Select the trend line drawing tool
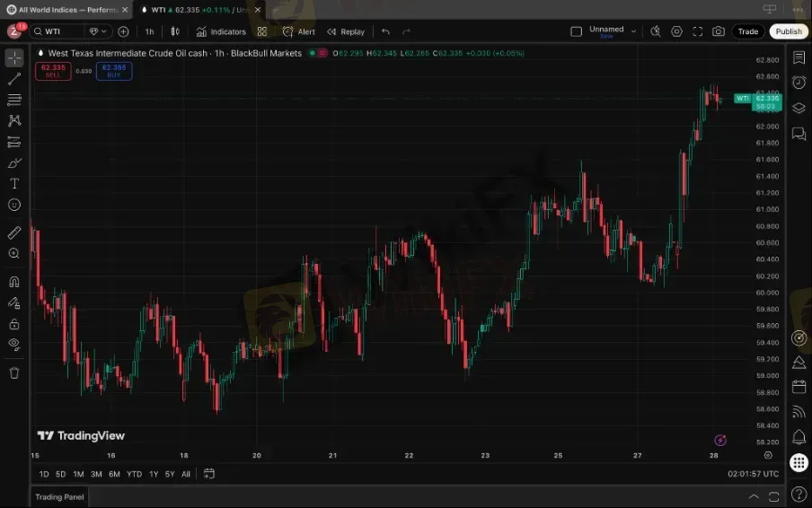 click(x=14, y=79)
